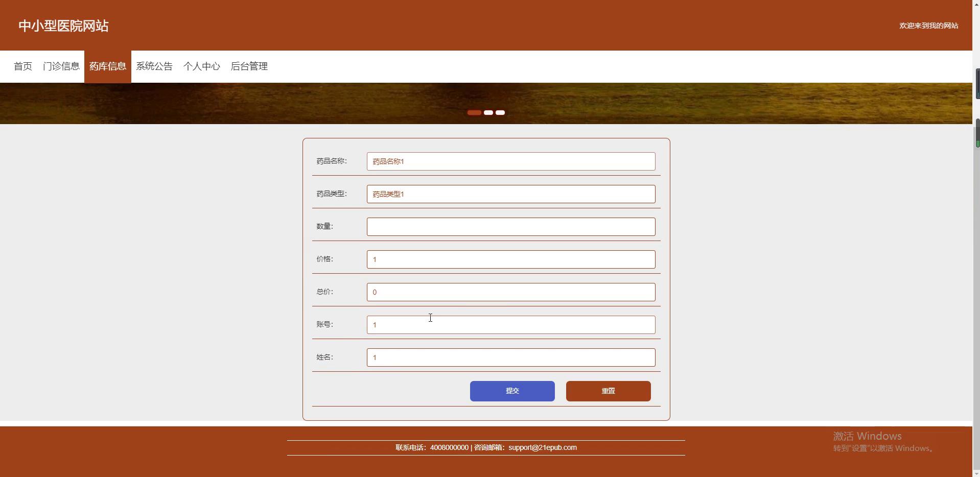980x477 pixels.
Task: Click the 中小型医院网站 site title
Action: [63, 26]
